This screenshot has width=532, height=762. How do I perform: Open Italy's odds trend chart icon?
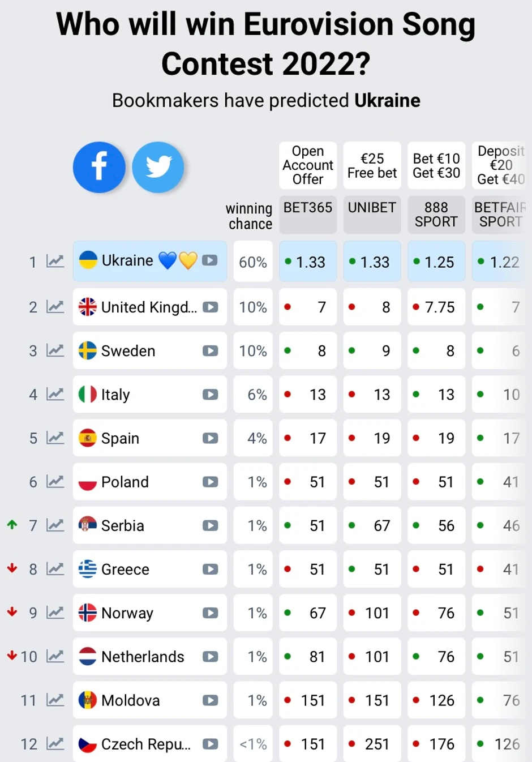tap(55, 394)
